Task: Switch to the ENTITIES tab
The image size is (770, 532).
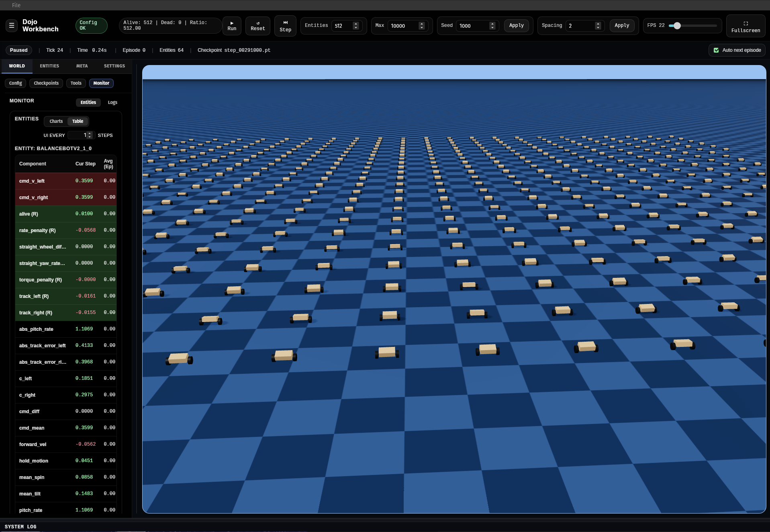Action: click(x=49, y=66)
